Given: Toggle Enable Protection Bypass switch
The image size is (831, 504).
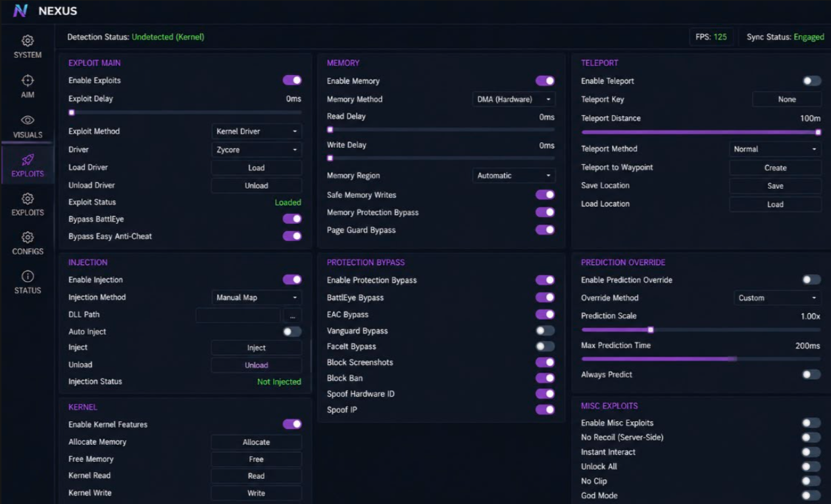Looking at the screenshot, I should (545, 280).
